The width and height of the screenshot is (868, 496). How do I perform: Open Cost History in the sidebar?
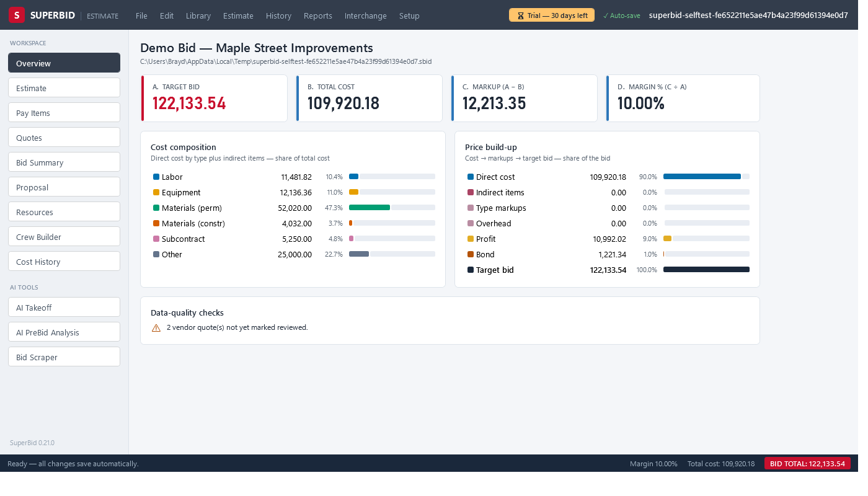[64, 261]
